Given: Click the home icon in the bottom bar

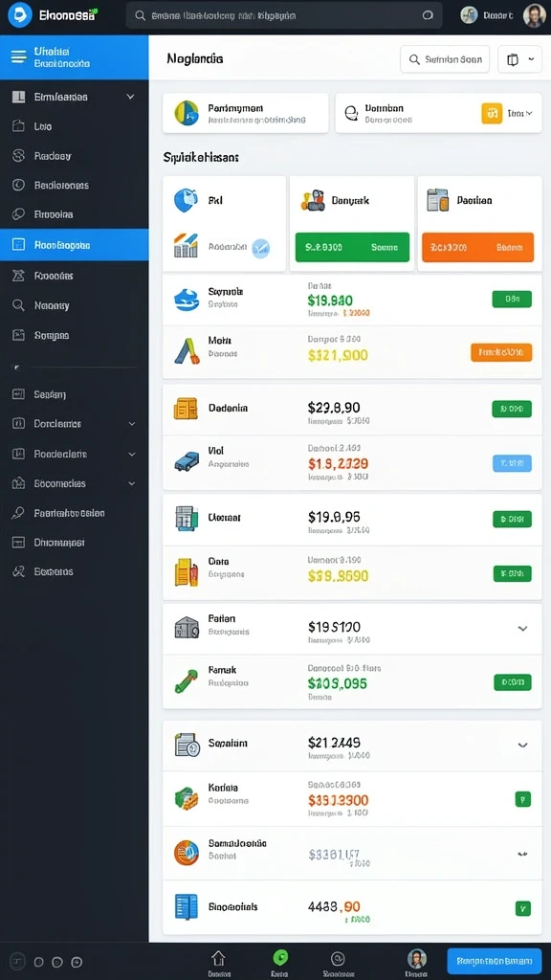Looking at the screenshot, I should [x=218, y=958].
